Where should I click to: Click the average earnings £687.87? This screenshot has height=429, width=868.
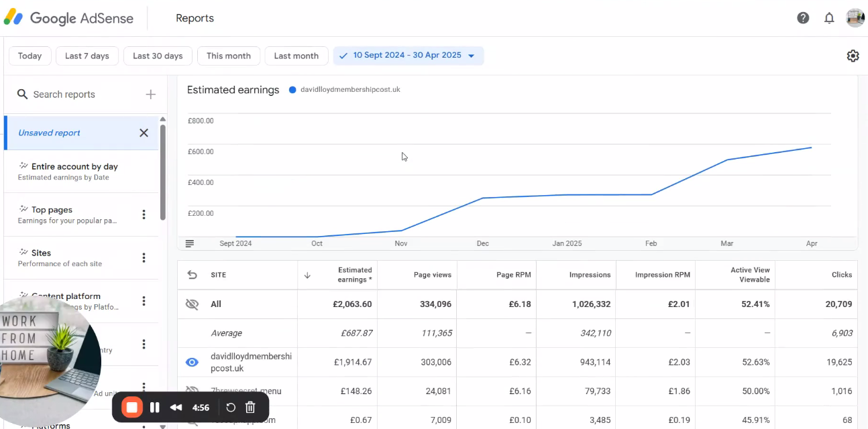(x=358, y=333)
